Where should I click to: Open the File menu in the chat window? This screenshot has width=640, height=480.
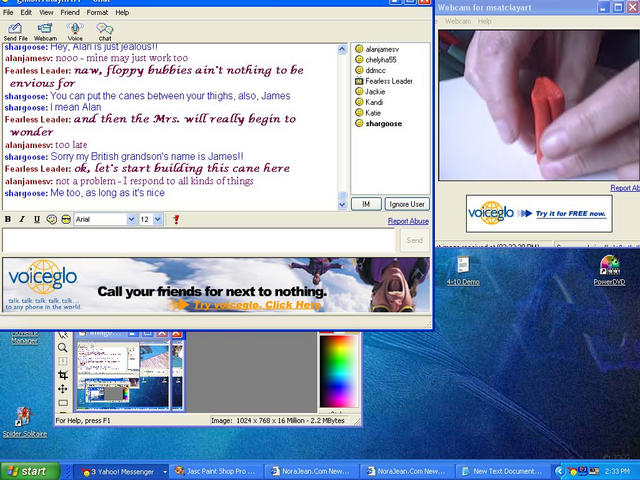[8, 13]
